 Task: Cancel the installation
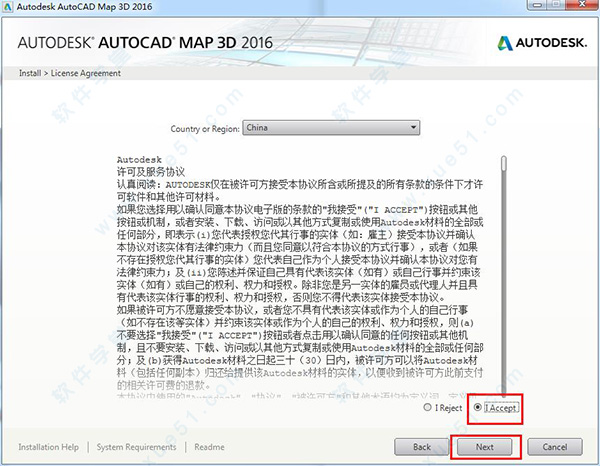555,447
